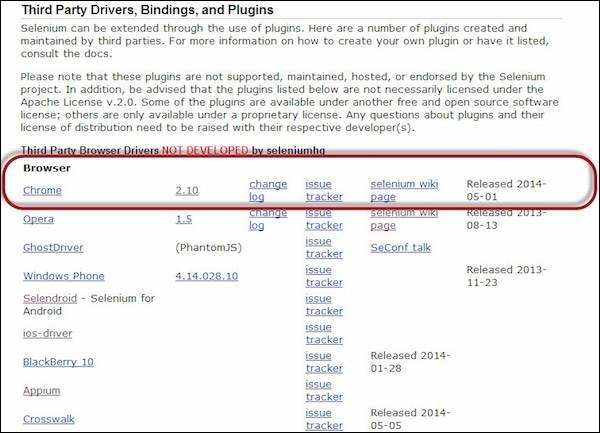Open the Chrome change log link
This screenshot has width=600, height=433.
pos(268,190)
